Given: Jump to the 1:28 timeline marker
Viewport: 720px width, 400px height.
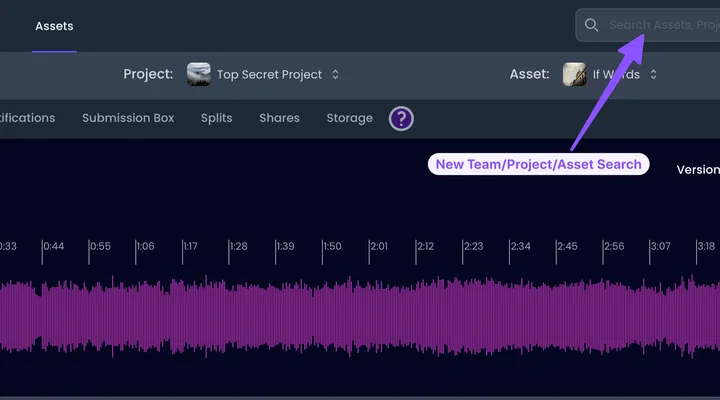Looking at the screenshot, I should pyautogui.click(x=238, y=246).
